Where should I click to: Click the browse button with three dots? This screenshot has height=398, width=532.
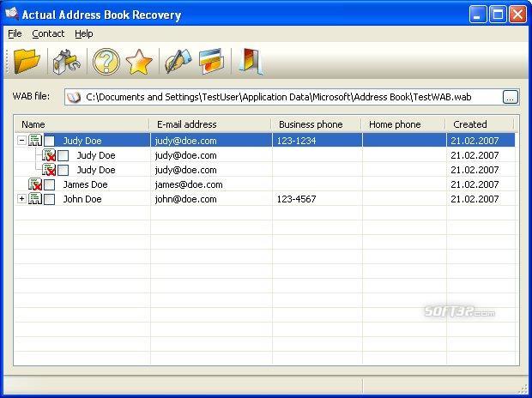pyautogui.click(x=511, y=97)
